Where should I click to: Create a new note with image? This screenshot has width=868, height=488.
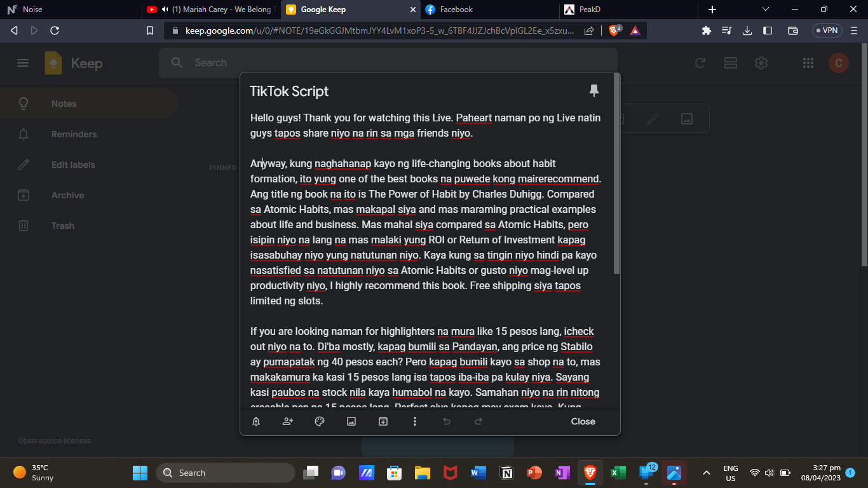(686, 118)
